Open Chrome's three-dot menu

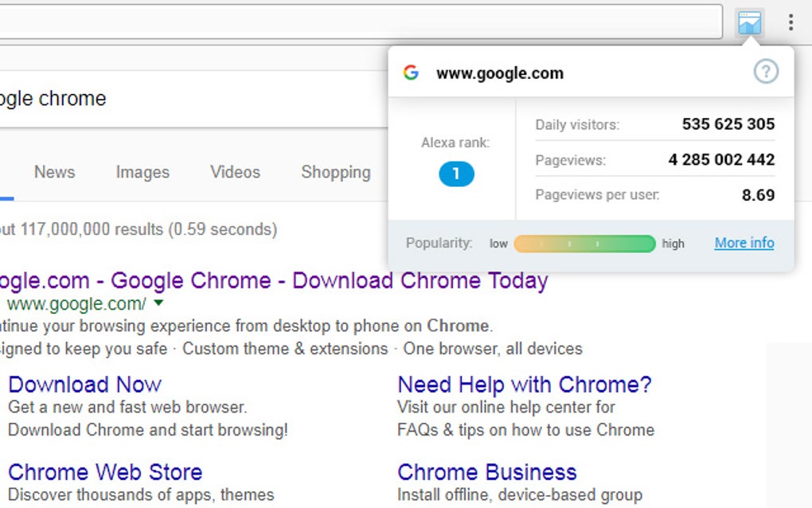[x=790, y=22]
